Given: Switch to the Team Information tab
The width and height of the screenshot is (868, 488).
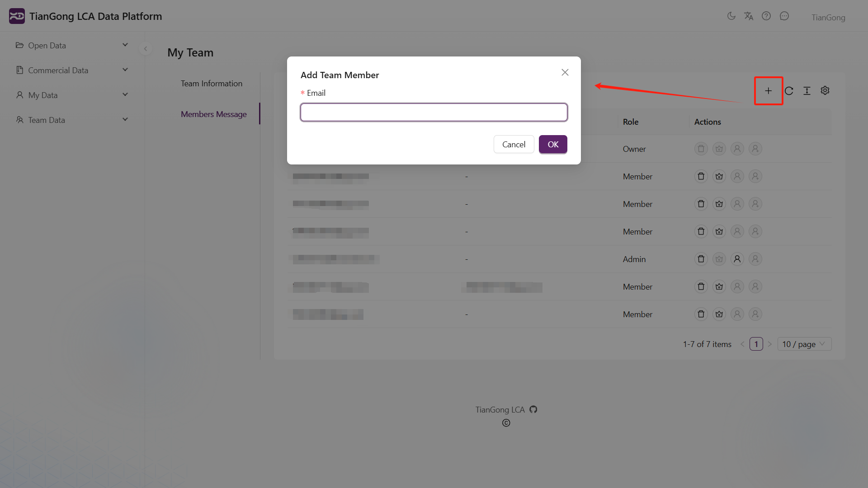Looking at the screenshot, I should coord(211,83).
